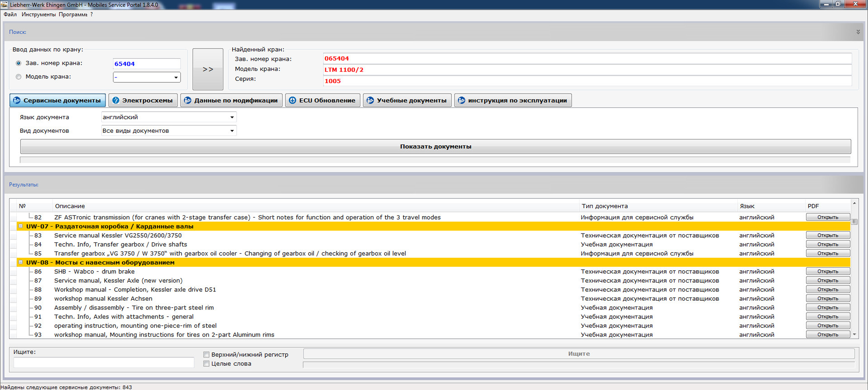Open the Файл menu
The width and height of the screenshot is (868, 390).
[x=10, y=14]
